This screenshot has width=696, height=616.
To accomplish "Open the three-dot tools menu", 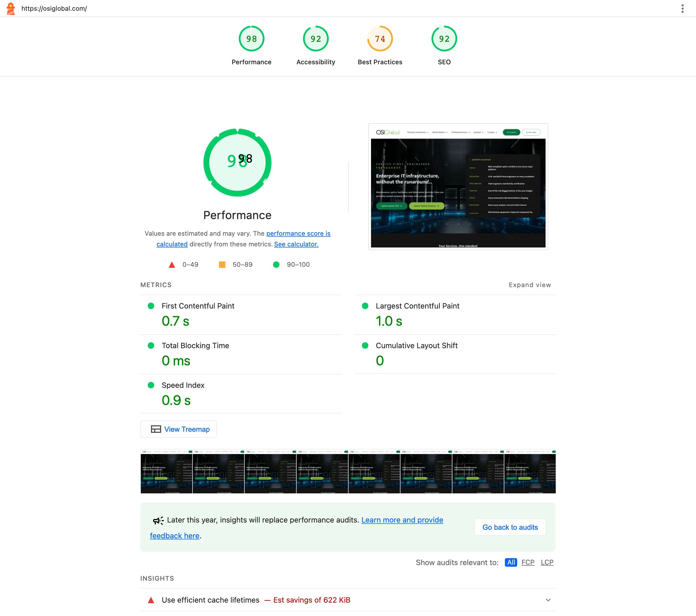I will [682, 9].
